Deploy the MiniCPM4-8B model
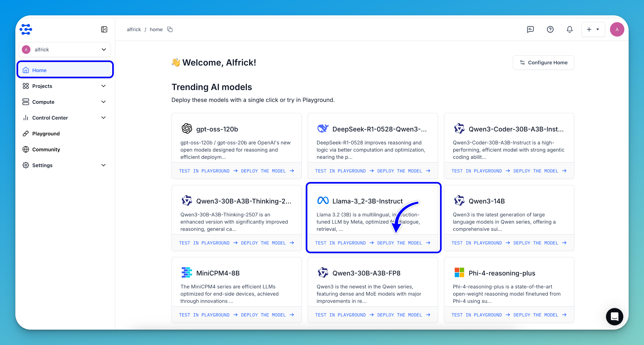This screenshot has width=644, height=345. point(268,315)
